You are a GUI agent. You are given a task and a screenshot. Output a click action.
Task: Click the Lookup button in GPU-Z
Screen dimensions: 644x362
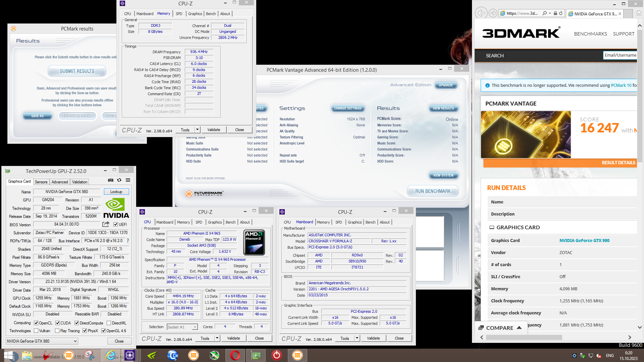pyautogui.click(x=116, y=192)
